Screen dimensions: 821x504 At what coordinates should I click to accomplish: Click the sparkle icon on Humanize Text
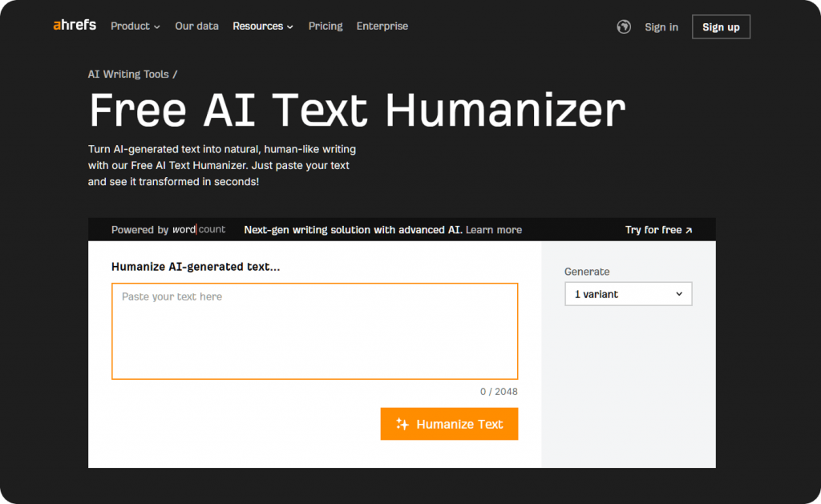(x=402, y=424)
